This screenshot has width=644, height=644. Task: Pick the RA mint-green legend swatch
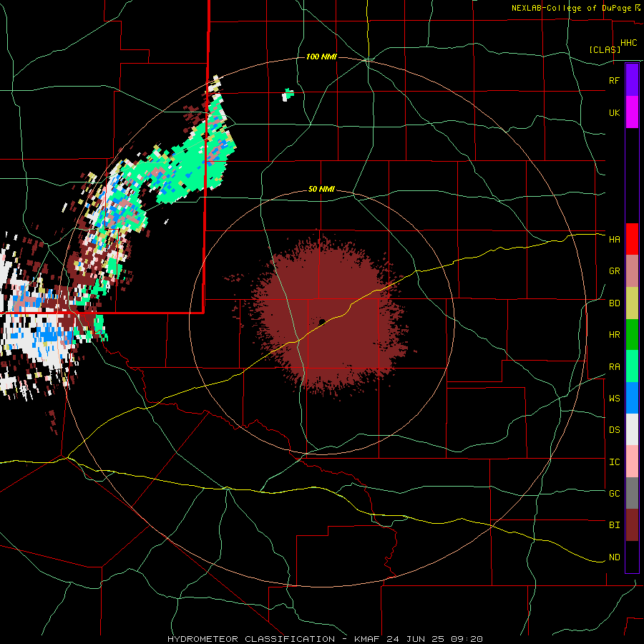click(x=632, y=366)
